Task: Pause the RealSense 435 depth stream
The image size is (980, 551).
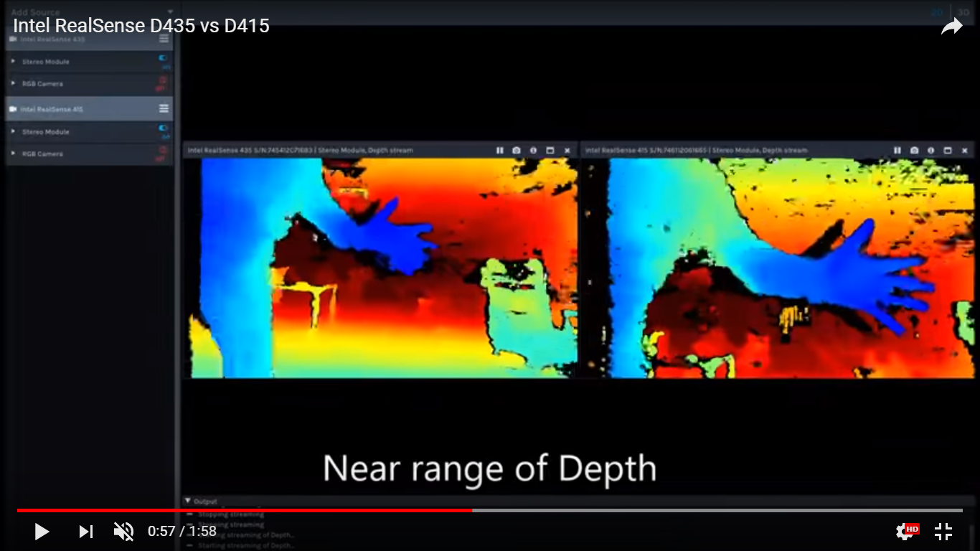Action: (x=500, y=150)
